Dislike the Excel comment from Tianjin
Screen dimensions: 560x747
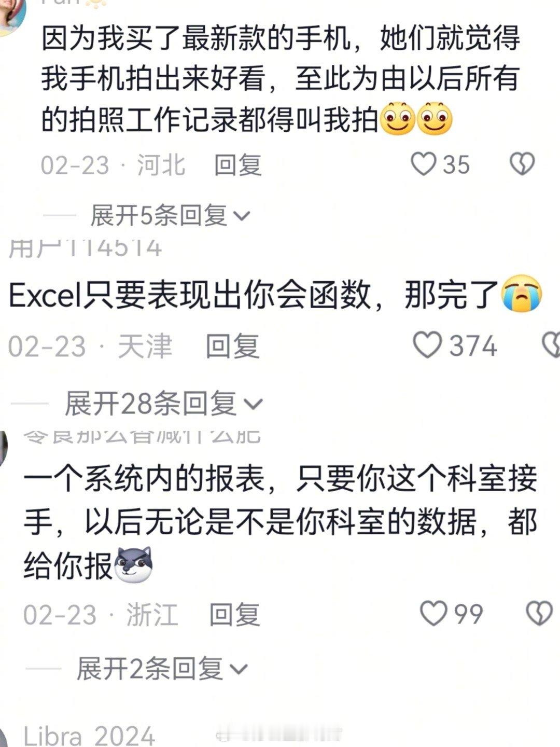coord(551,345)
